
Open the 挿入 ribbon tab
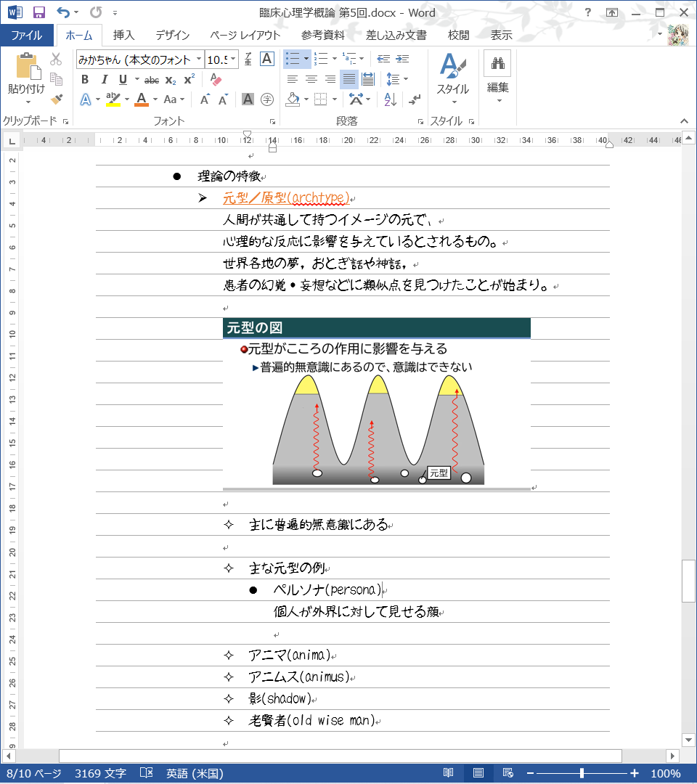point(123,35)
